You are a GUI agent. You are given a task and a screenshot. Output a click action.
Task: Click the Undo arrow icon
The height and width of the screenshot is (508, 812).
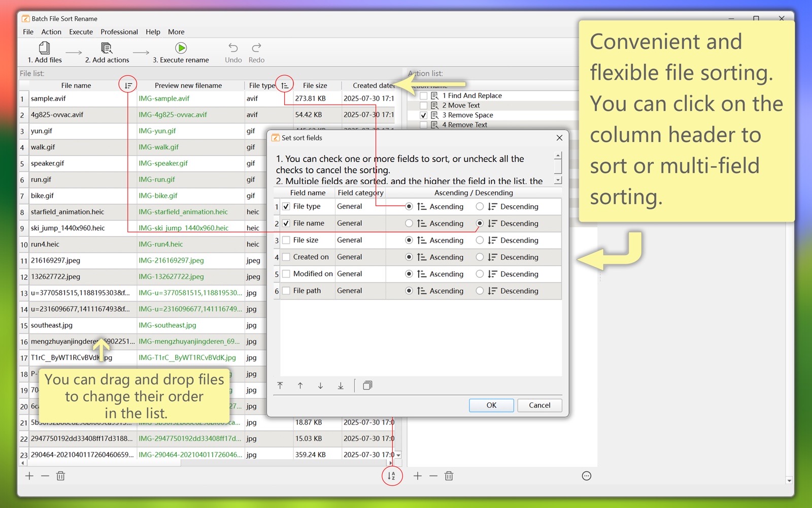[x=233, y=48]
